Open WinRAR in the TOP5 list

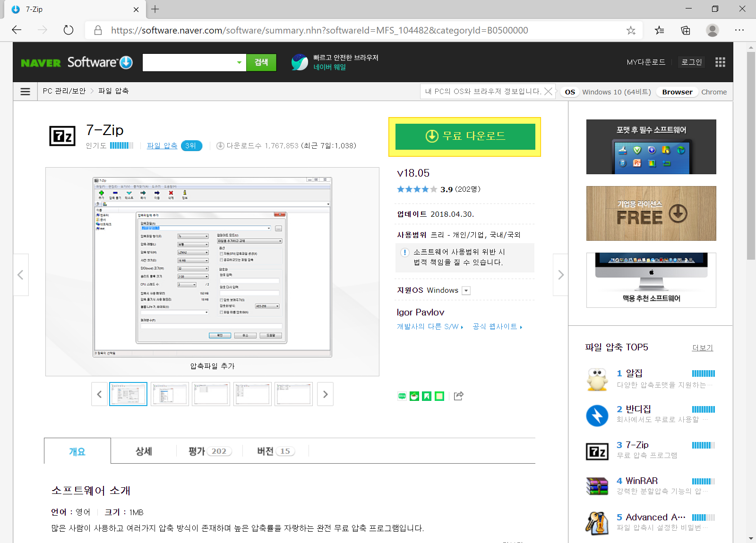(642, 481)
